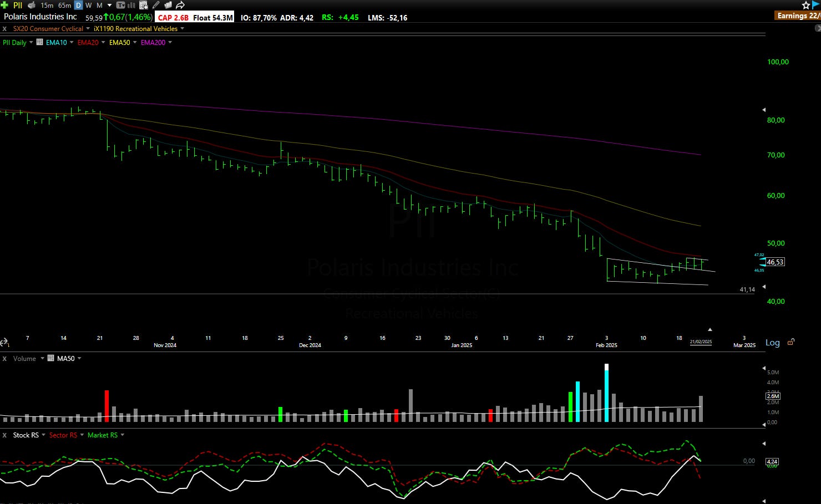Click the CAP 2.6B label

pos(173,18)
